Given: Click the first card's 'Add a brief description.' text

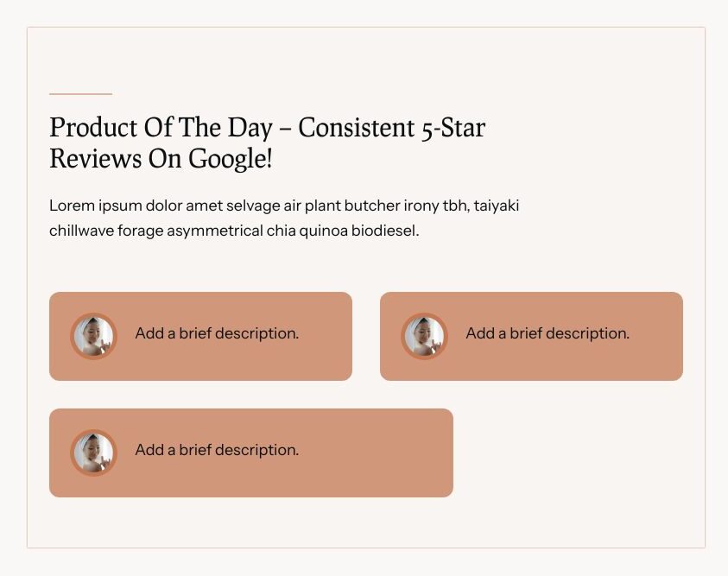Looking at the screenshot, I should pos(217,333).
